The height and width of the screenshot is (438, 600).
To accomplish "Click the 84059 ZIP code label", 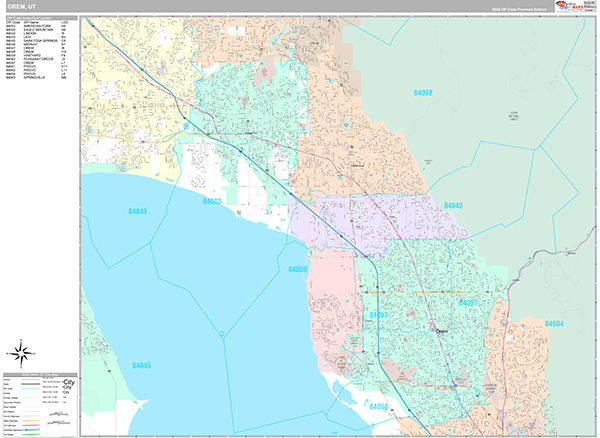I will pyautogui.click(x=298, y=270).
